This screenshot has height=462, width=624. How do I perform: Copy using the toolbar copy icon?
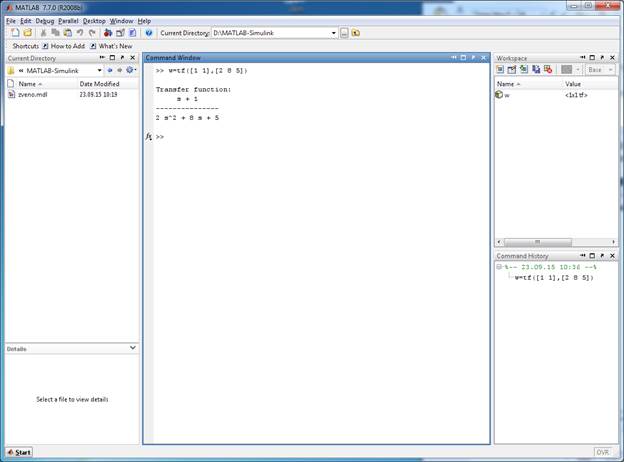click(56, 33)
